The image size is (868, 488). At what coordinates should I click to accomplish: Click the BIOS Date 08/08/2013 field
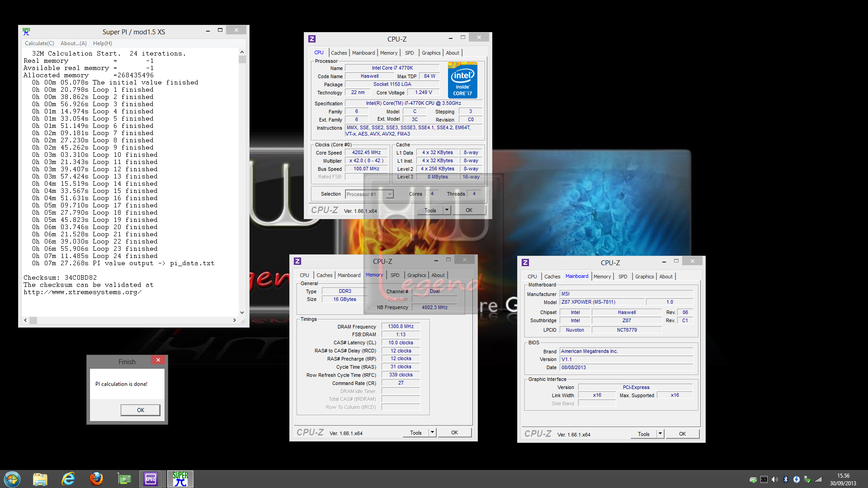(627, 367)
